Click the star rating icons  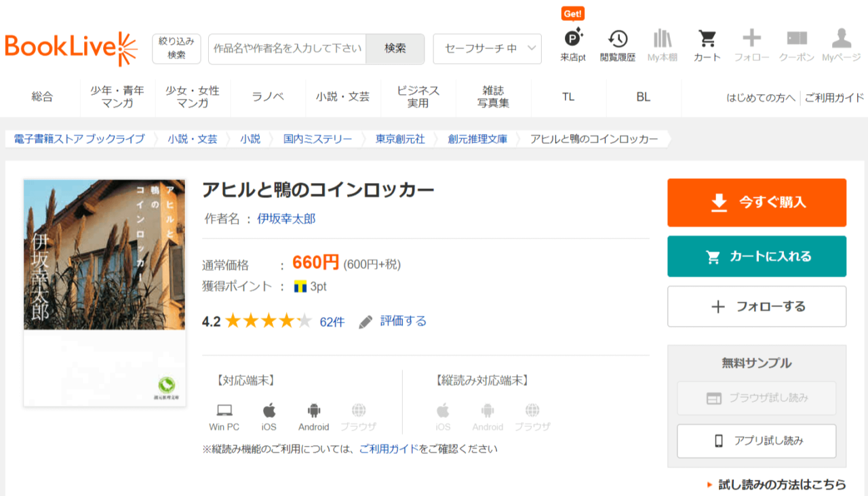[x=269, y=321]
